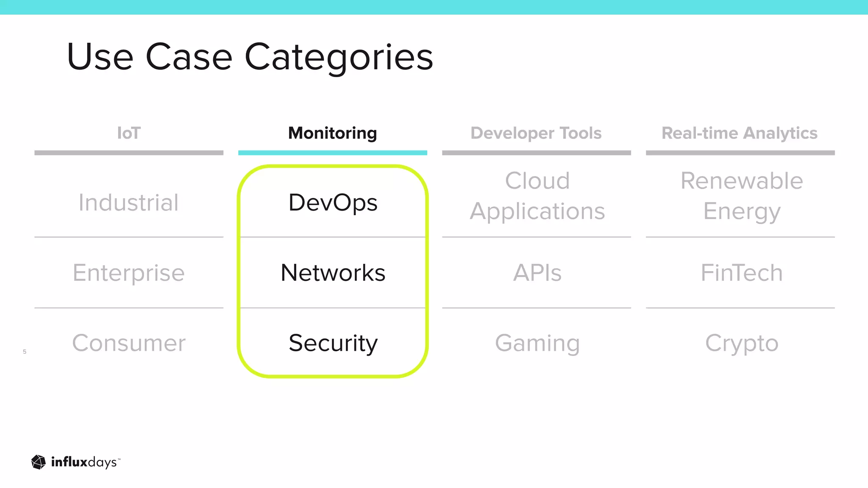Image resolution: width=868 pixels, height=488 pixels.
Task: Click the influxdays wordmark text
Action: 85,462
